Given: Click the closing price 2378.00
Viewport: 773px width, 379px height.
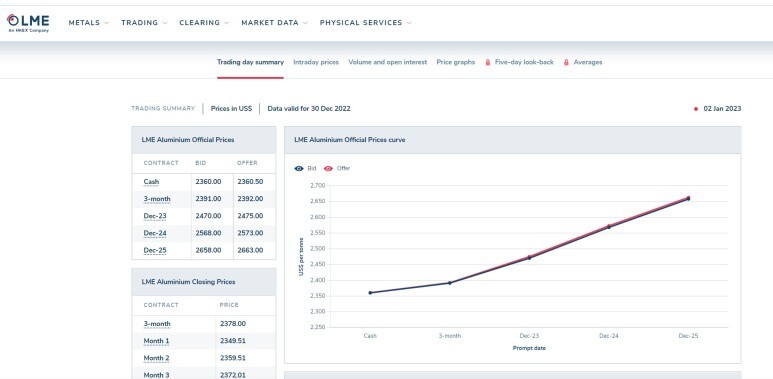Looking at the screenshot, I should pos(233,324).
